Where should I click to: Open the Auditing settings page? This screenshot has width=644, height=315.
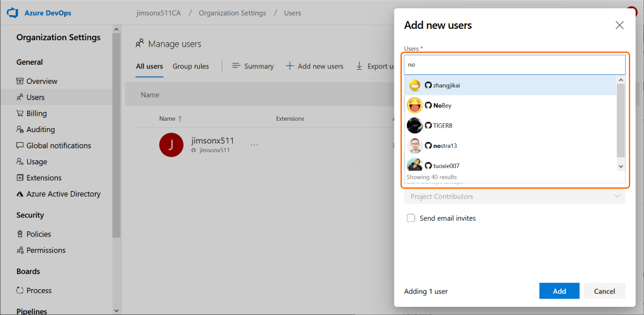(36, 130)
